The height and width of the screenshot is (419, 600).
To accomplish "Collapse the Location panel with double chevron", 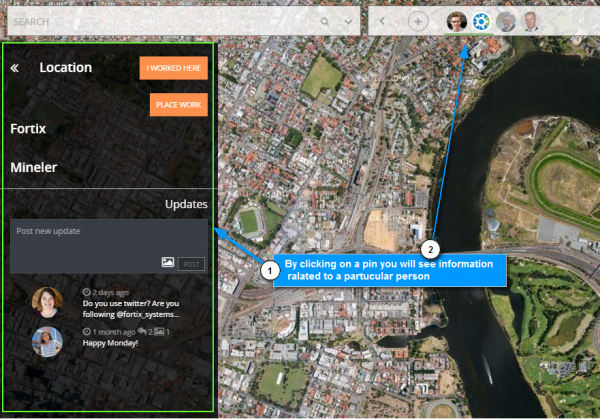I will 15,68.
